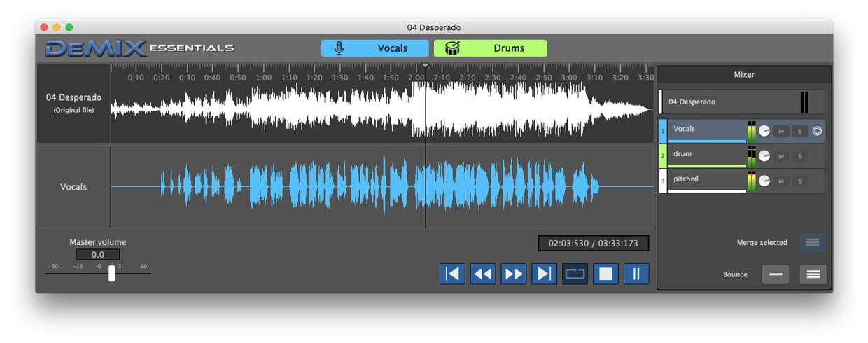868x343 pixels.
Task: Toggle the loop playback button
Action: click(575, 274)
